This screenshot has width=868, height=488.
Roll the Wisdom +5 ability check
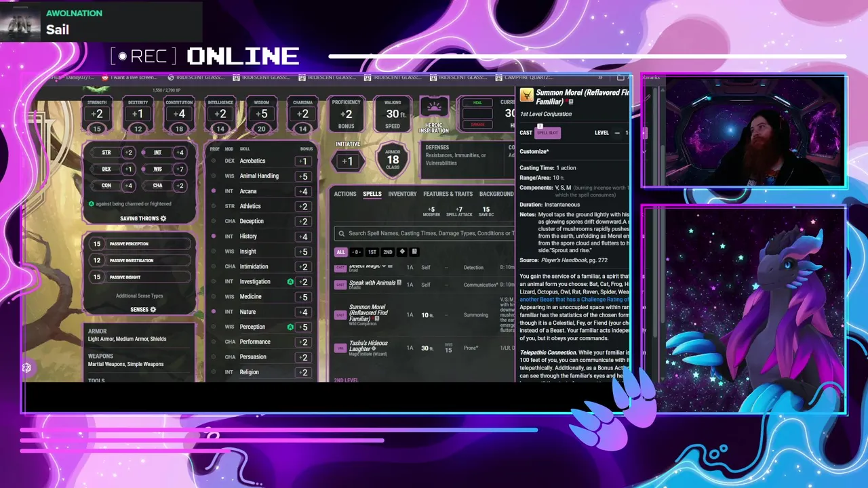pyautogui.click(x=262, y=115)
